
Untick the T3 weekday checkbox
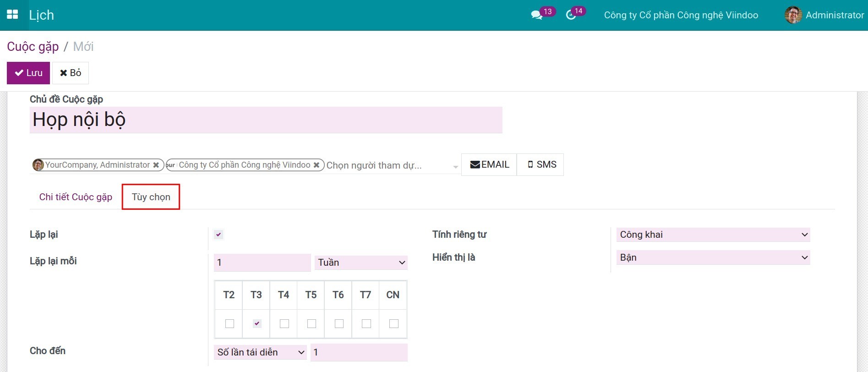tap(257, 324)
